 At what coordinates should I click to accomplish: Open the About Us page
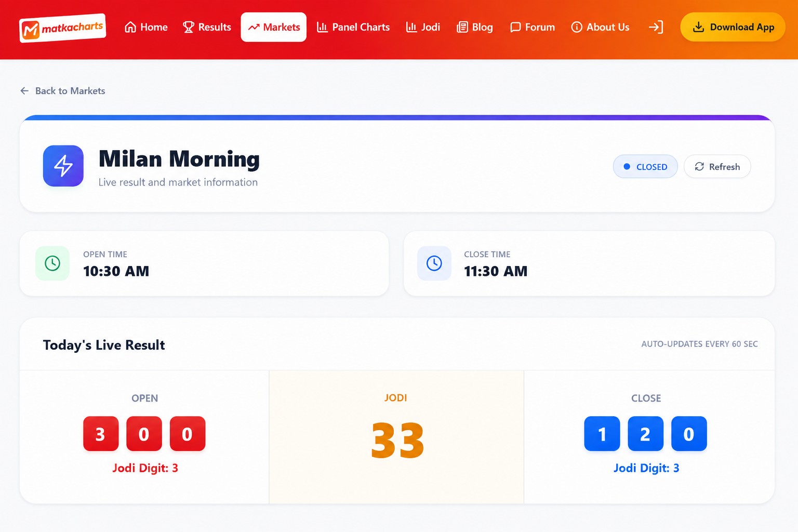point(600,27)
